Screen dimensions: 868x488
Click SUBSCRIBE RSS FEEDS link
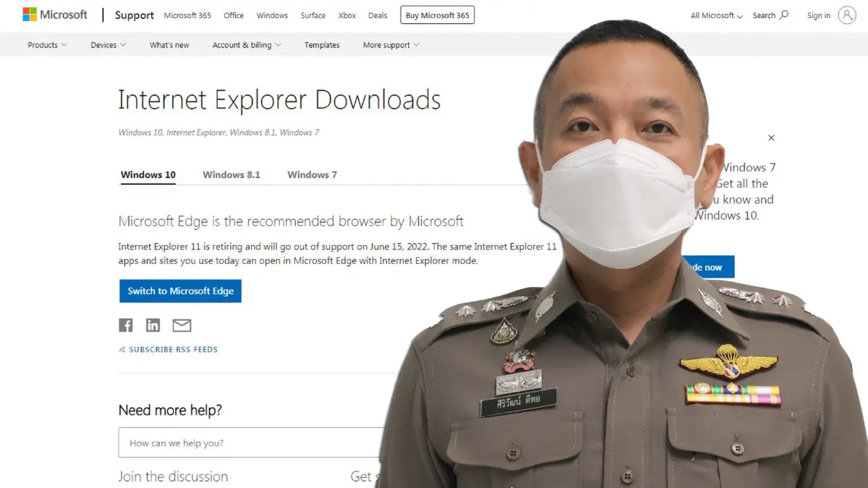click(x=174, y=350)
